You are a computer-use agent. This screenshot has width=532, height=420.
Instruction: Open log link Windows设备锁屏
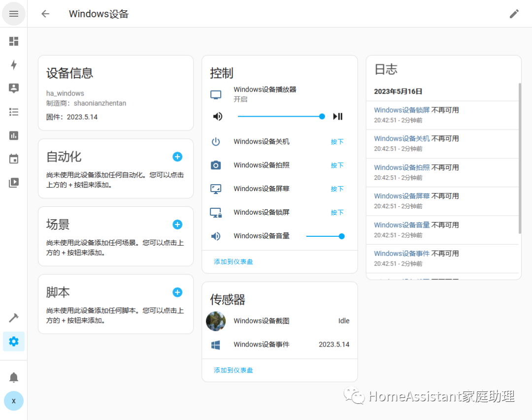tap(402, 110)
